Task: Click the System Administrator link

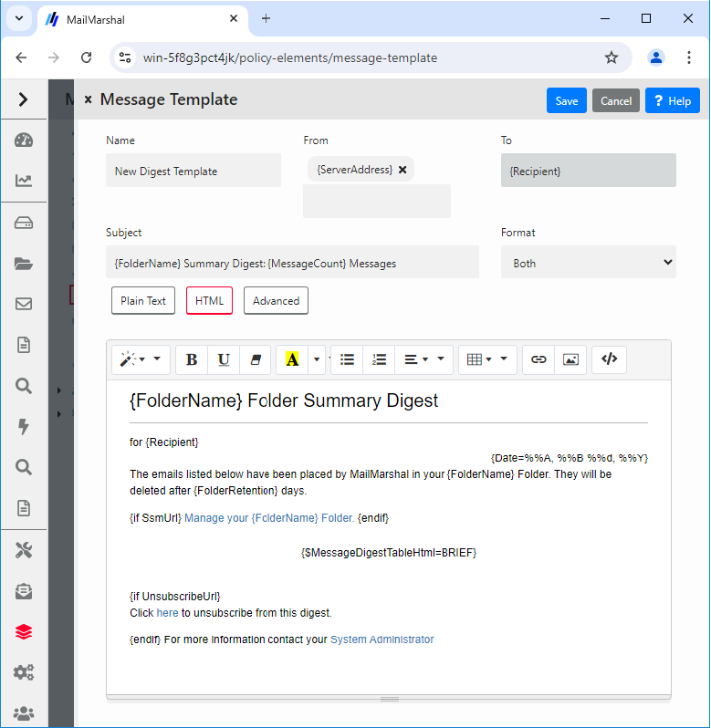Action: coord(382,640)
